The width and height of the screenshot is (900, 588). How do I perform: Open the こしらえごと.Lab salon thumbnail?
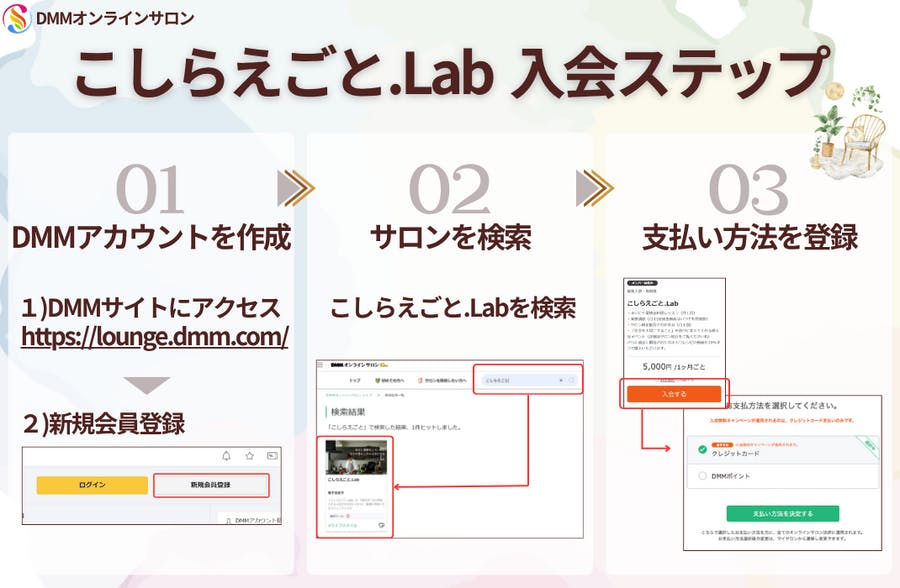(355, 458)
